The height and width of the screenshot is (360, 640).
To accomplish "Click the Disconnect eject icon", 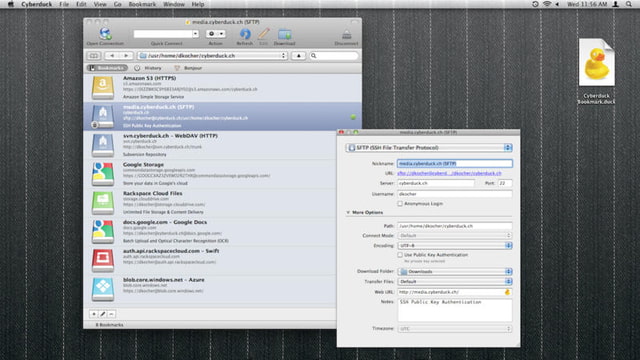I will coord(347,34).
